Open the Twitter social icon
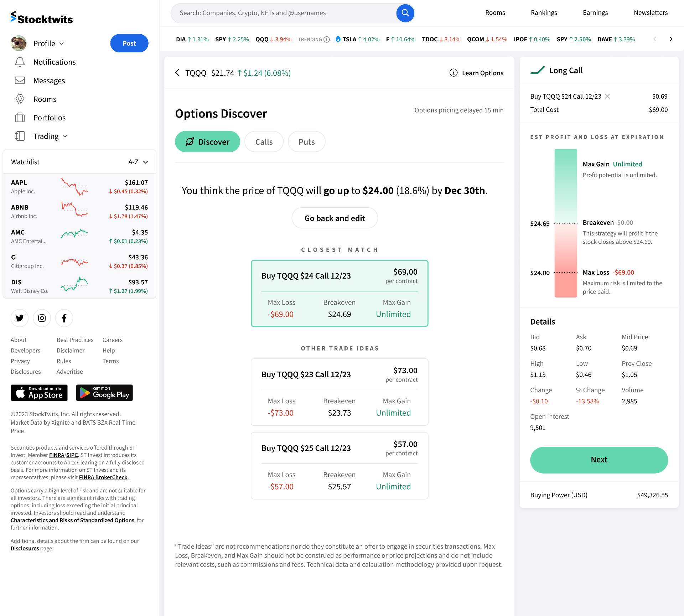The image size is (684, 616). (x=20, y=318)
